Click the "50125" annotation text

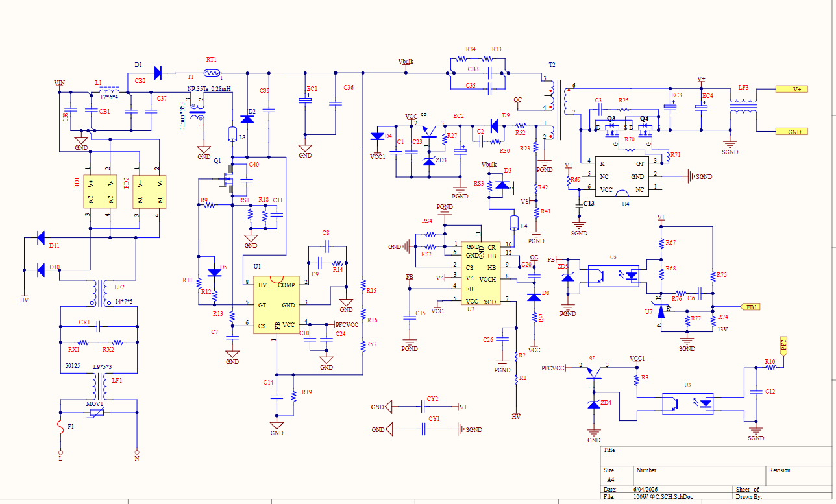point(72,366)
